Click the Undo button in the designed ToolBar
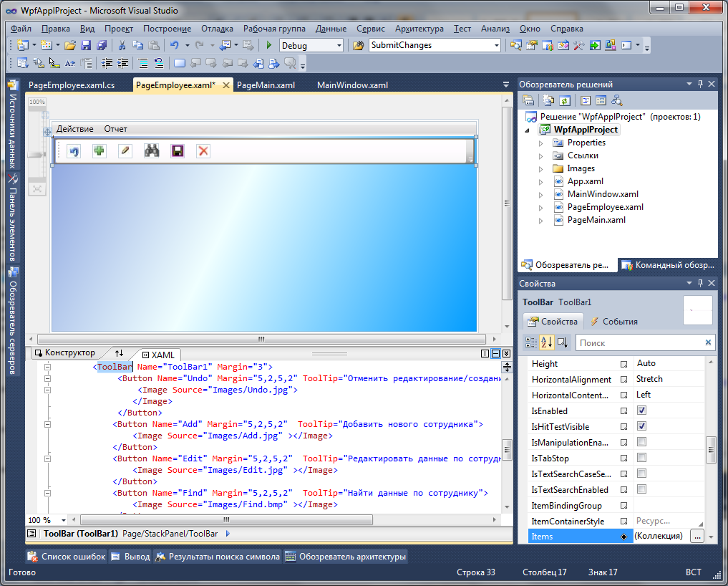The width and height of the screenshot is (728, 586). point(74,151)
